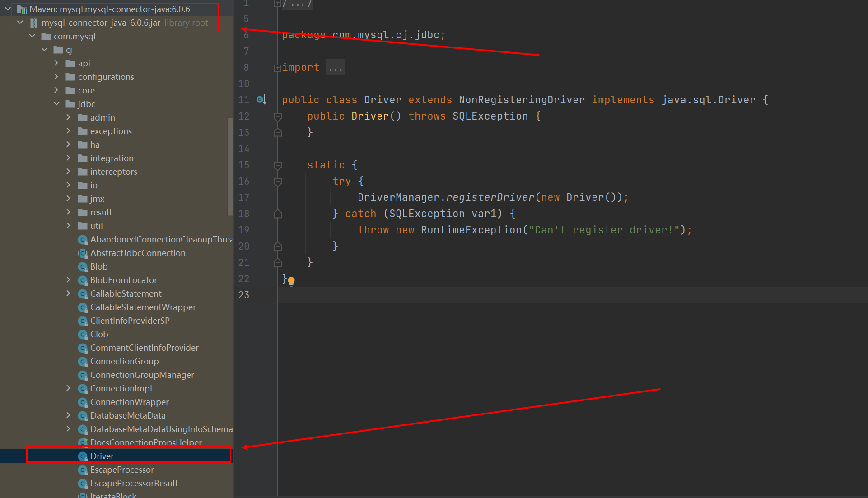Expand the BlobFromLocator class node
Screen dimensions: 868x498
pos(69,280)
